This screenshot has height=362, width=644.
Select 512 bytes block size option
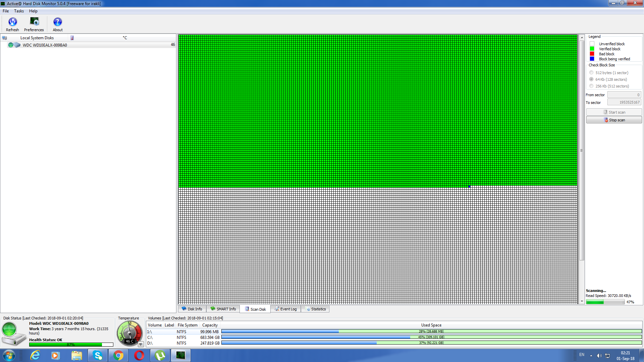(x=591, y=73)
